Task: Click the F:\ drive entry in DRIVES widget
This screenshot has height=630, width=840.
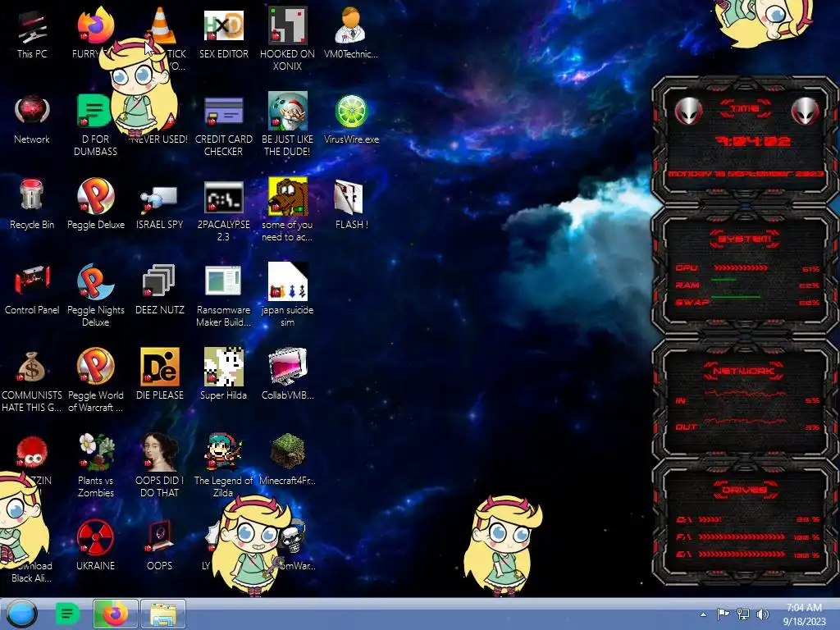Action: coord(748,536)
